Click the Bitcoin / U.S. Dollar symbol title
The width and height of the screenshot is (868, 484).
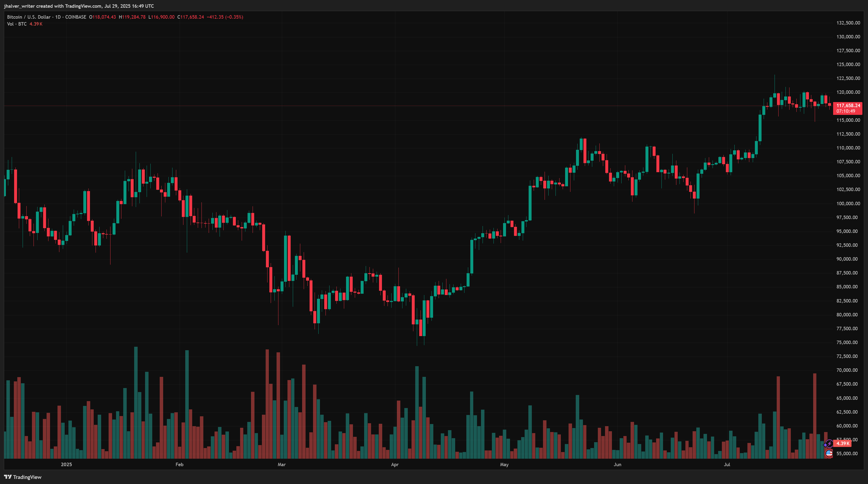29,17
